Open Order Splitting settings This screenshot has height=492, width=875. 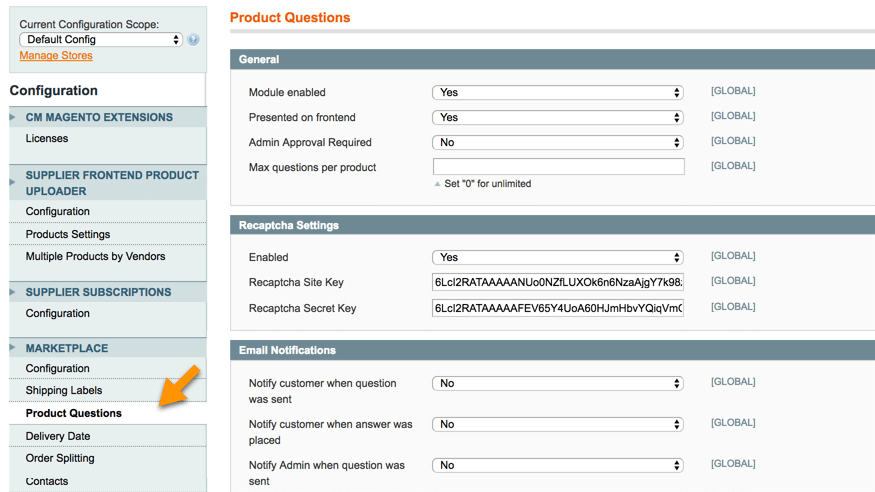(60, 458)
